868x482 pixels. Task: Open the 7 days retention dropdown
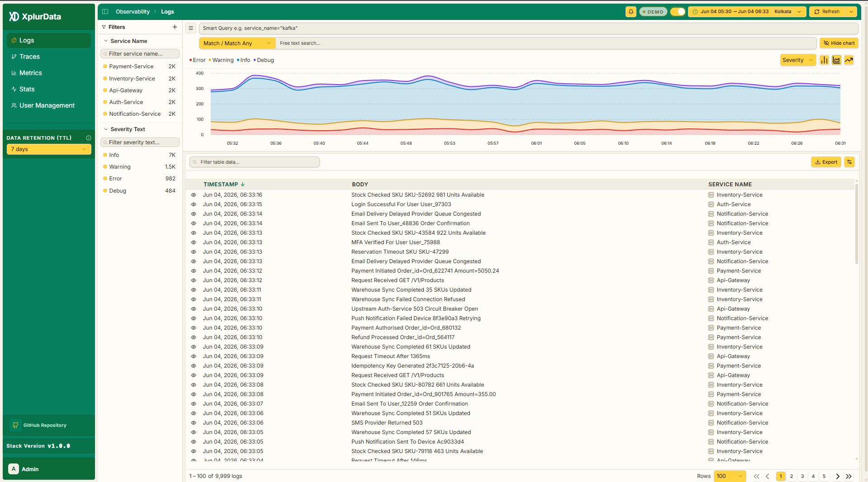click(49, 149)
